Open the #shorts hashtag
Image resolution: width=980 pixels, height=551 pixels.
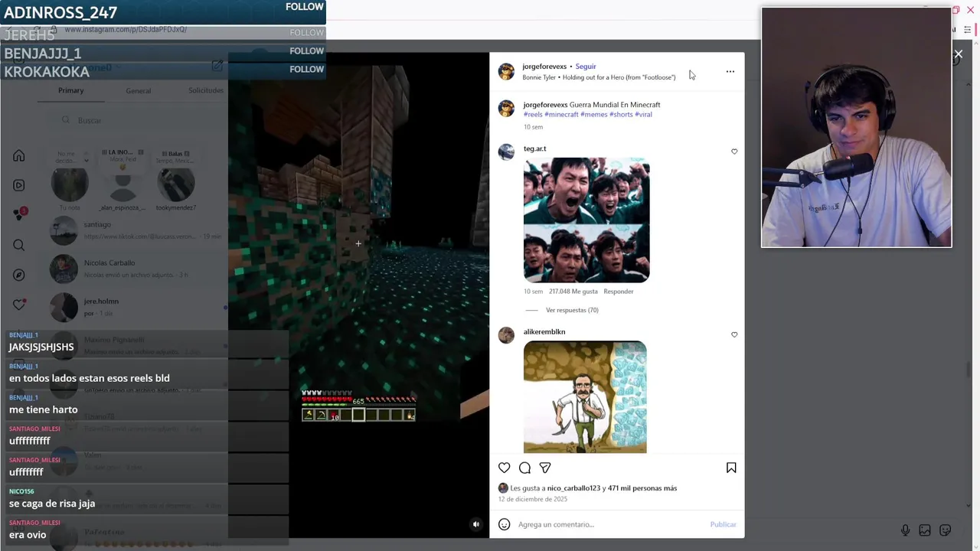621,115
